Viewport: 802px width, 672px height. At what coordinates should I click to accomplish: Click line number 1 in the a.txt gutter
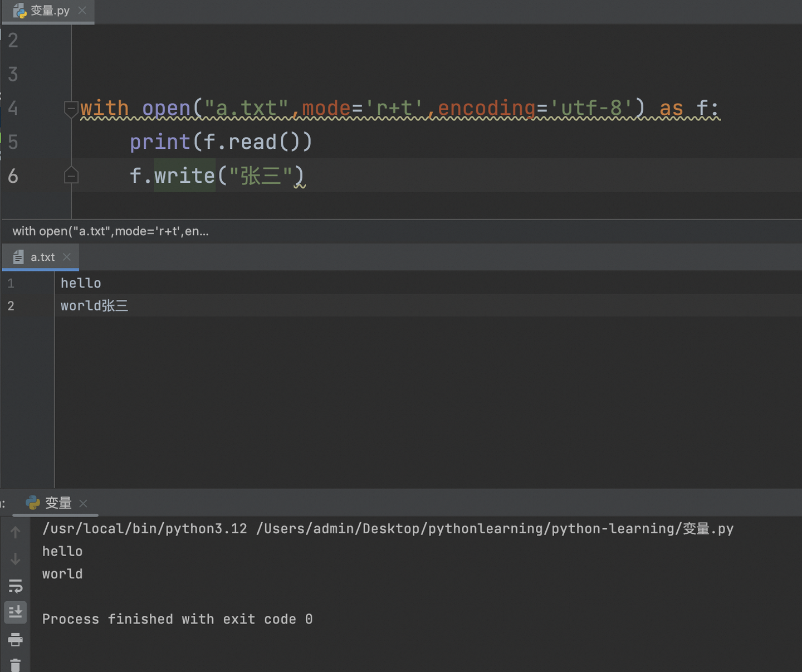coord(11,283)
